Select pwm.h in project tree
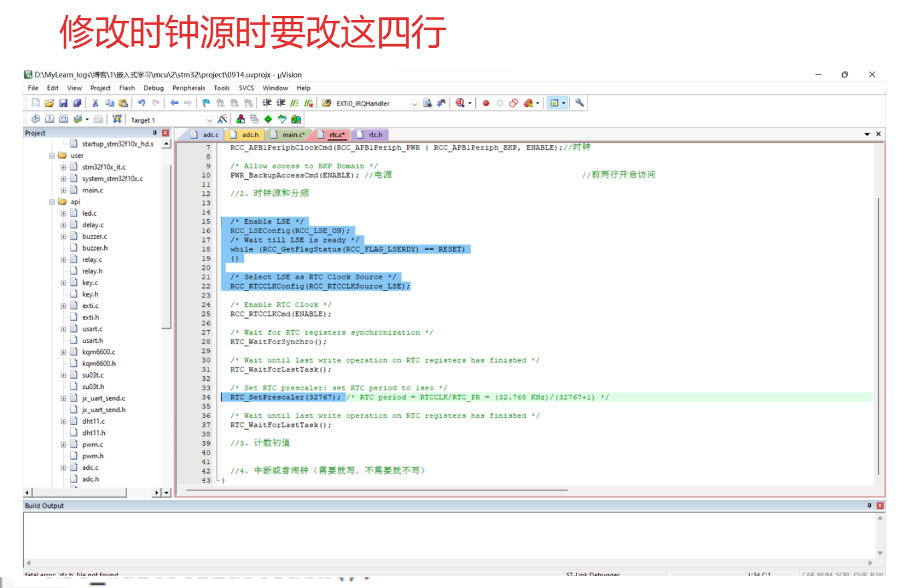 coord(92,456)
